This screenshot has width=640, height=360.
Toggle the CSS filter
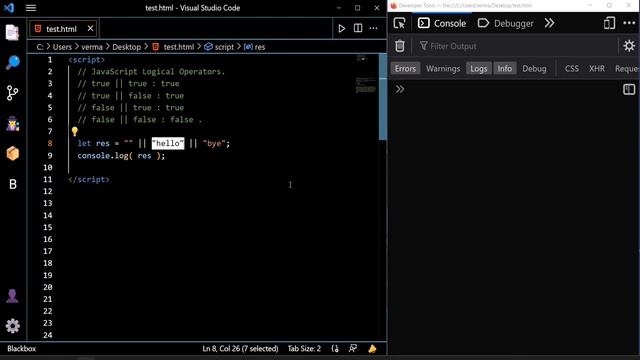tap(571, 69)
